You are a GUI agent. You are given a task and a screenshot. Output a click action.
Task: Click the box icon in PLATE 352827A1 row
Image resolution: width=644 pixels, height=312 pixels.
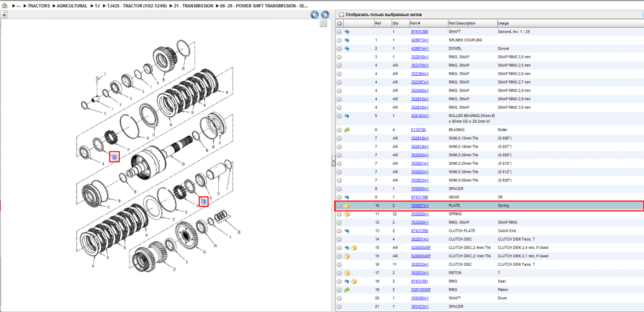pos(346,206)
